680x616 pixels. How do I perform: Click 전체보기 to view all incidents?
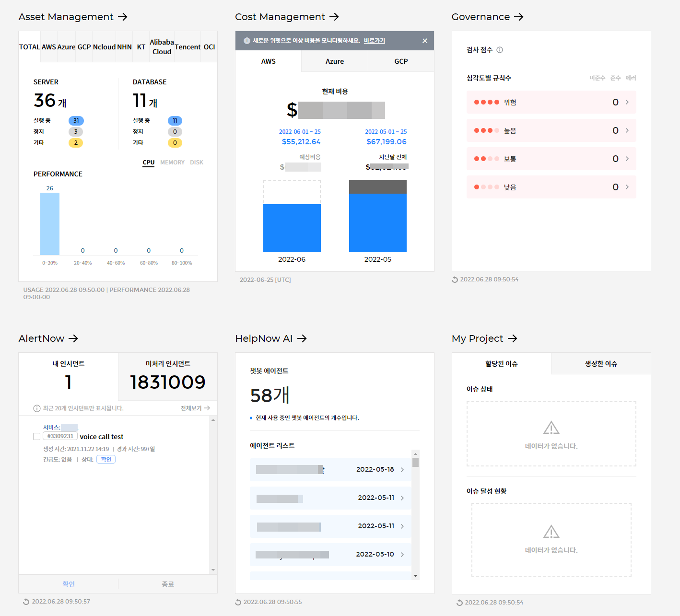tap(195, 408)
